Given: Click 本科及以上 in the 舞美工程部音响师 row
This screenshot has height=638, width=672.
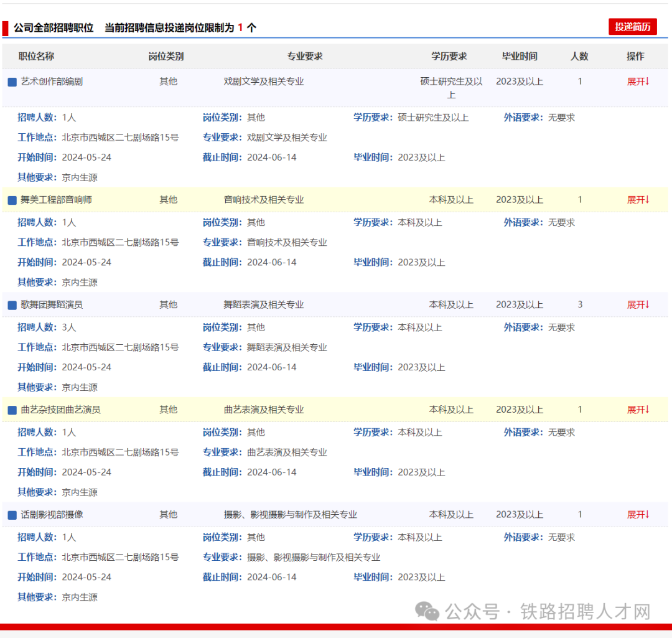Looking at the screenshot, I should tap(451, 200).
